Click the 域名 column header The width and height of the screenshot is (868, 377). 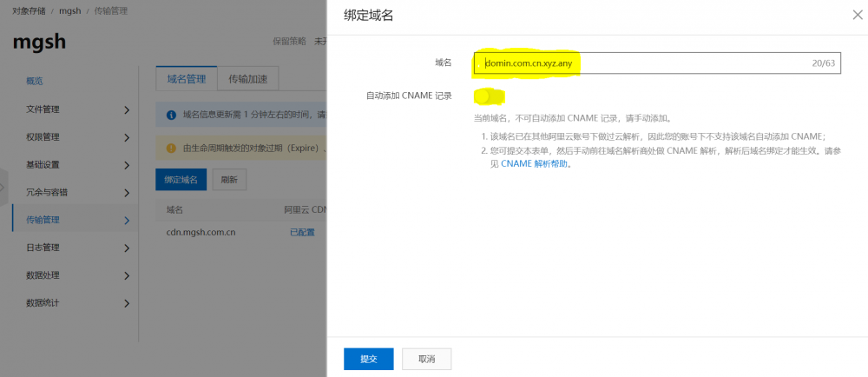pyautogui.click(x=174, y=210)
